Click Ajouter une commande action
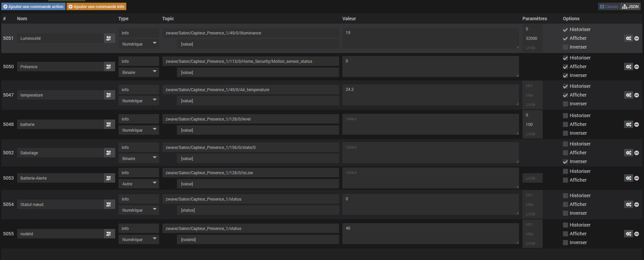This screenshot has height=260, width=644. (x=33, y=6)
